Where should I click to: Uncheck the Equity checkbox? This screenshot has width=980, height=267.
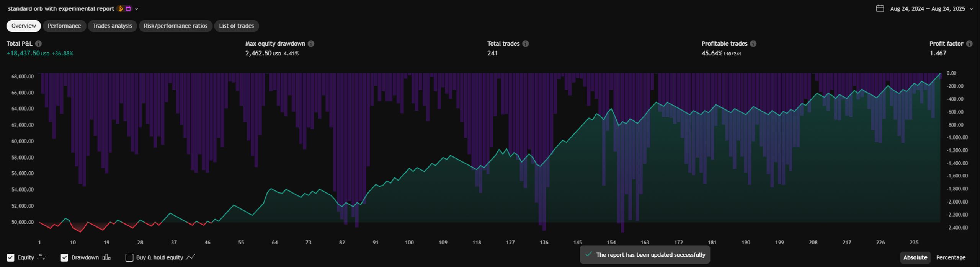(11, 258)
